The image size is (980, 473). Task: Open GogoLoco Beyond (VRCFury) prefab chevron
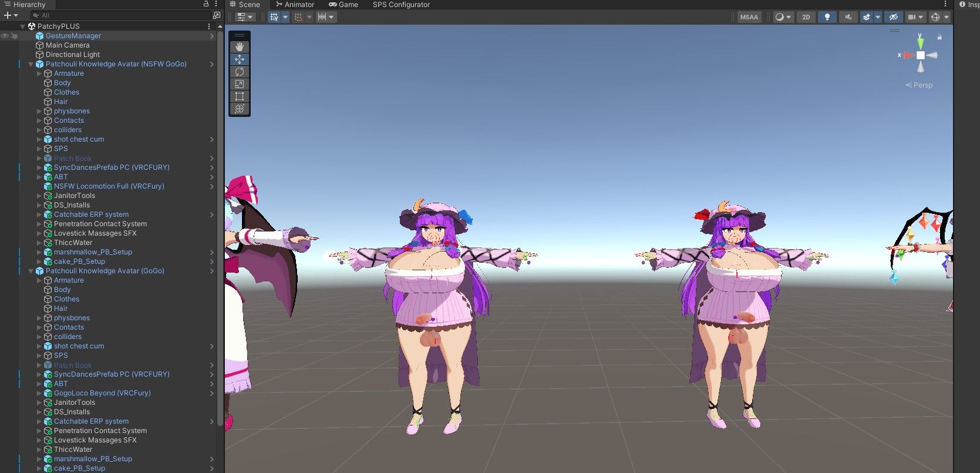point(212,393)
